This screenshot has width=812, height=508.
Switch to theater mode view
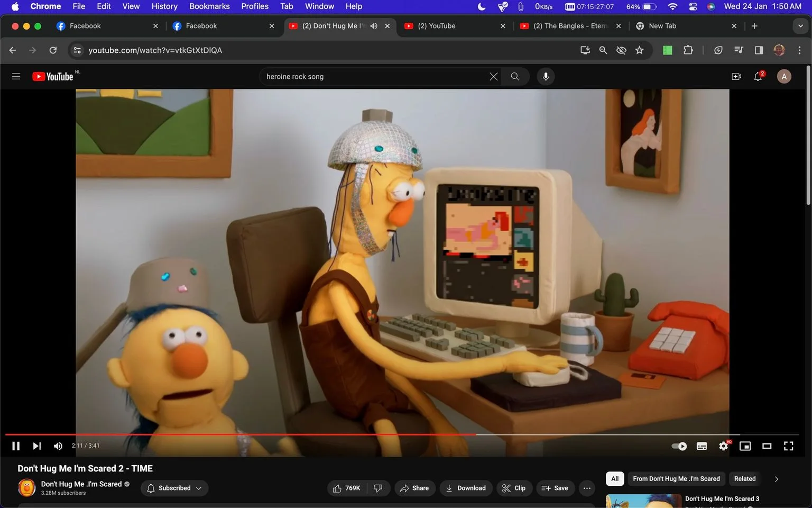(x=767, y=446)
